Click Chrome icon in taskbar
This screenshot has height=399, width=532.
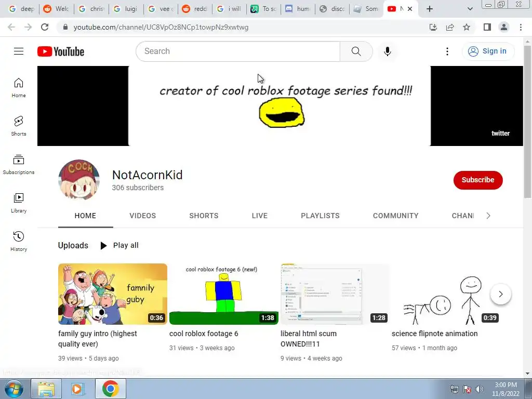(110, 389)
